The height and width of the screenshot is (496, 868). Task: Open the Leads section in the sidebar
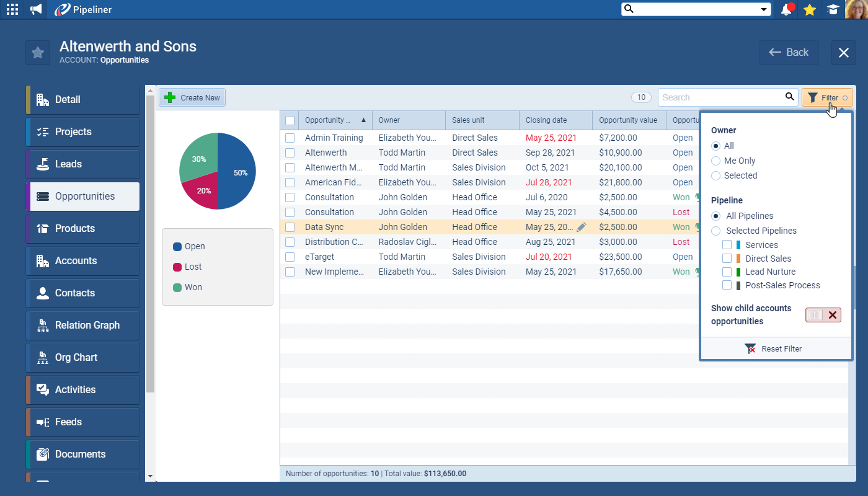tap(82, 164)
